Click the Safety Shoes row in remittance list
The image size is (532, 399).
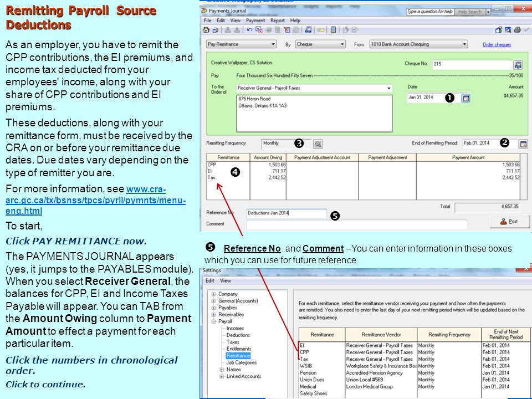[x=414, y=393]
